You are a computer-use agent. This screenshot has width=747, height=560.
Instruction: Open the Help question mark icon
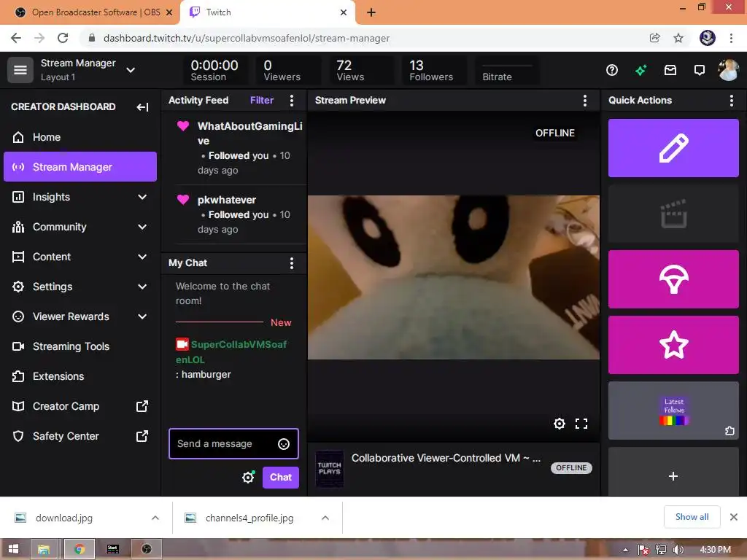pos(612,71)
